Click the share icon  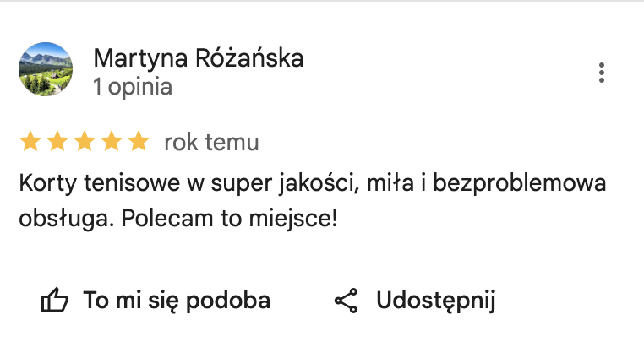(347, 301)
